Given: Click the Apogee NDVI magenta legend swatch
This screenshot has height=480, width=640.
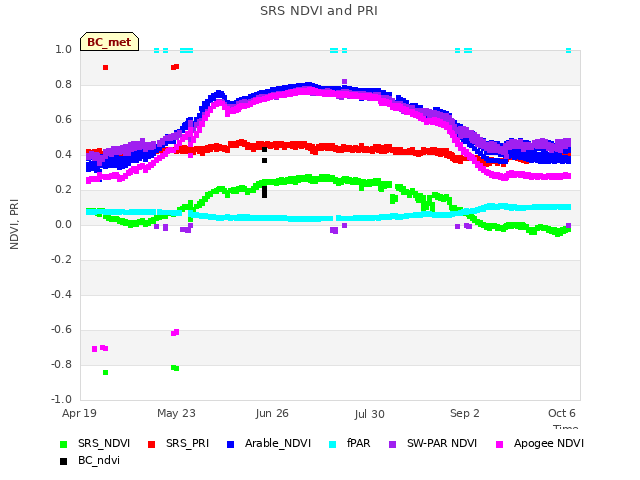Looking at the screenshot, I should tap(499, 444).
